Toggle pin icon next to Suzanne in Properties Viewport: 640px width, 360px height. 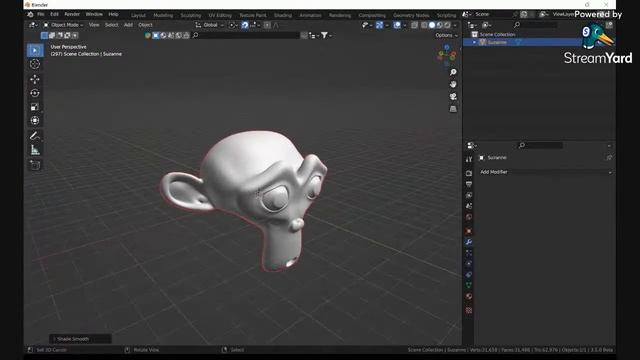coord(609,158)
